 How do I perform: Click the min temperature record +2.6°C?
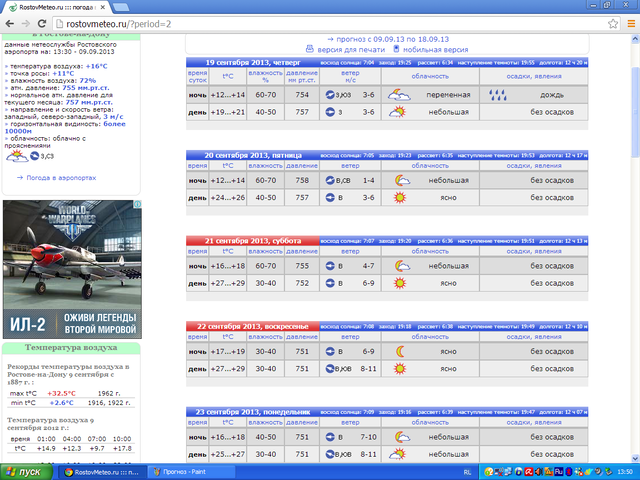click(62, 403)
